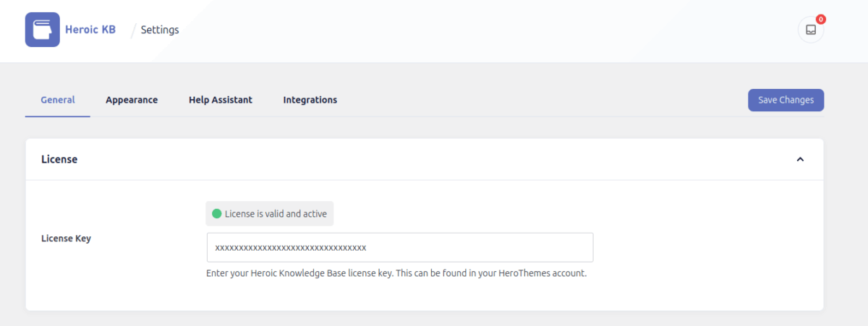The image size is (868, 326).
Task: Click the Heroic KB title link
Action: pos(90,30)
